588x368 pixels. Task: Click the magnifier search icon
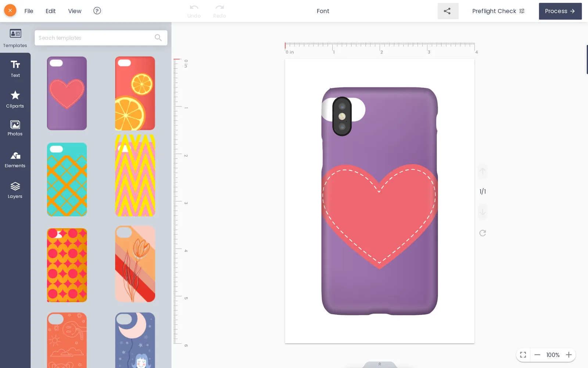pyautogui.click(x=158, y=38)
